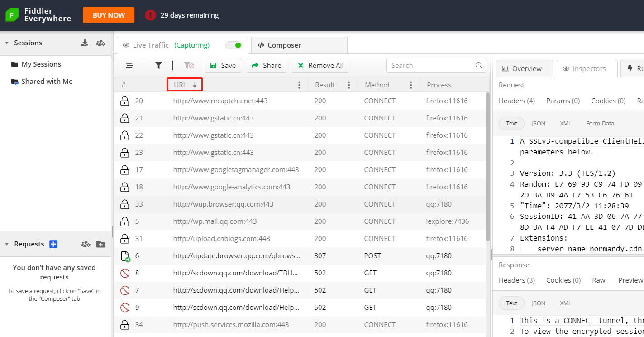This screenshot has width=644, height=337.
Task: Click blocked icon of session 8
Action: tap(125, 273)
